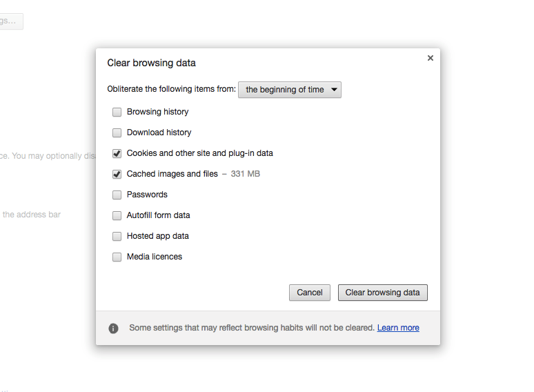Toggle the Hosted app data checkbox
The height and width of the screenshot is (392, 534).
pyautogui.click(x=117, y=236)
